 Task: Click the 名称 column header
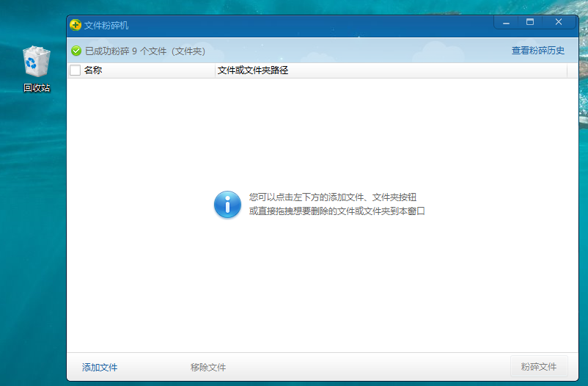(93, 71)
